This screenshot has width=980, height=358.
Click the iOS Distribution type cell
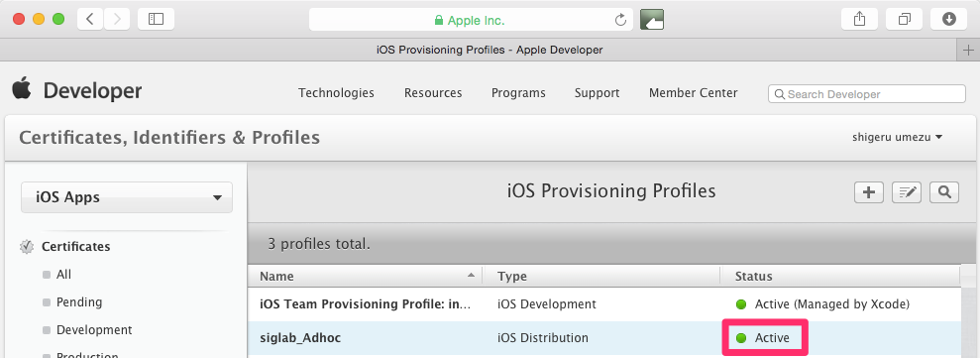point(543,338)
